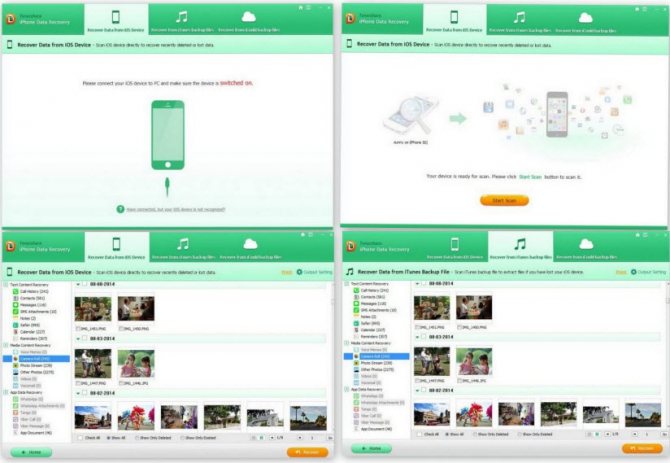
Task: Collapse App Data Recovery in the iTunes Backup results sidebar
Action: point(347,390)
